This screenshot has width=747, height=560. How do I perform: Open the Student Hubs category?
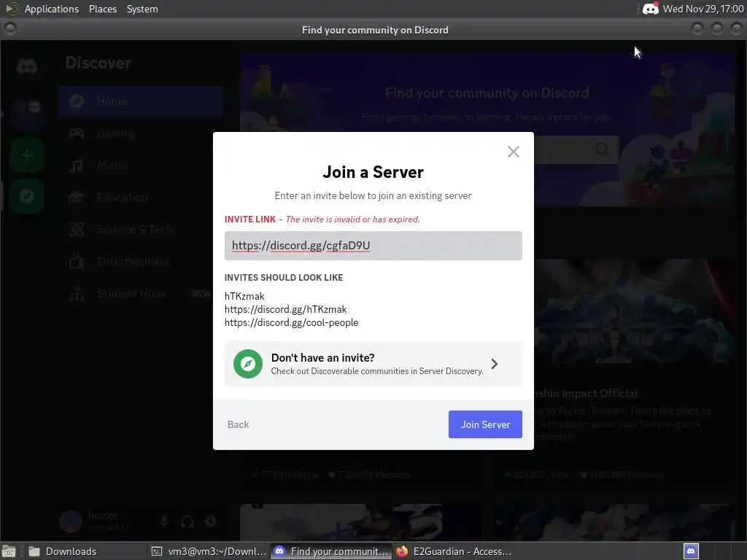coord(140,294)
